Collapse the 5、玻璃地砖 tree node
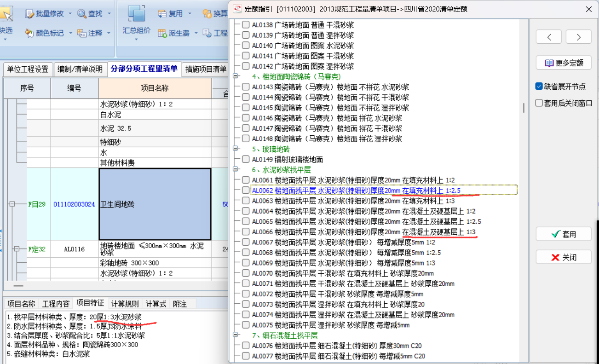Viewport: 599px width, 364px height. click(x=236, y=149)
